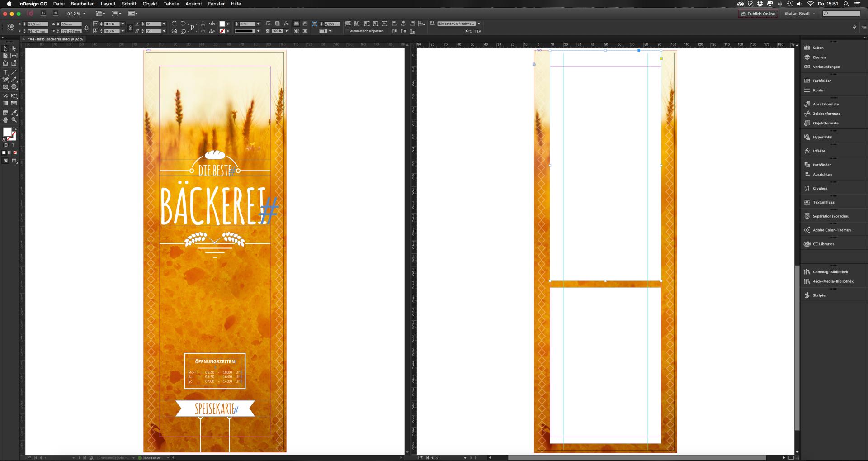Click the Adobe Stock search field
This screenshot has height=461, width=868.
(841, 14)
